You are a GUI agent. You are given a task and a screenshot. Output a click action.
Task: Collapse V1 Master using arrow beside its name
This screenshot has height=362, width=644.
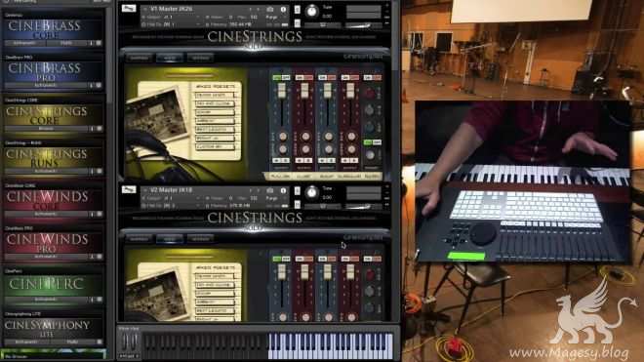(x=145, y=9)
